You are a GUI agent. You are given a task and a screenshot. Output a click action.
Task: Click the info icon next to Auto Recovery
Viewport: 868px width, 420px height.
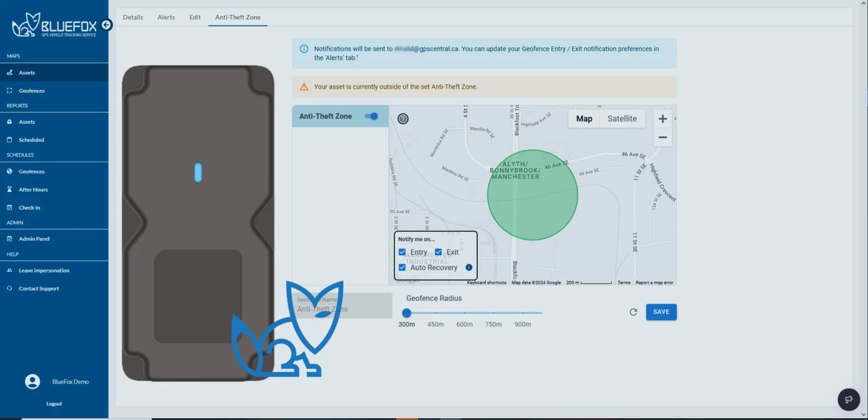(469, 267)
